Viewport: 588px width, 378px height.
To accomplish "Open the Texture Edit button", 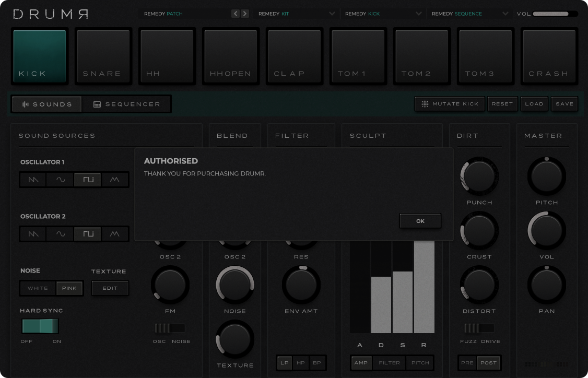I will tap(110, 288).
